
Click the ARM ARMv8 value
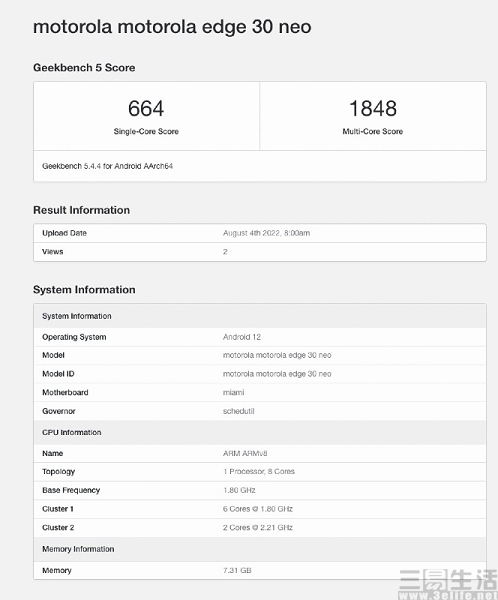(x=245, y=453)
